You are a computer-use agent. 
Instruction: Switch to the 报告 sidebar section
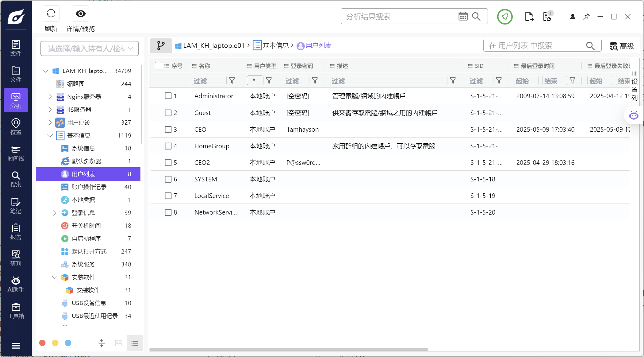[16, 232]
